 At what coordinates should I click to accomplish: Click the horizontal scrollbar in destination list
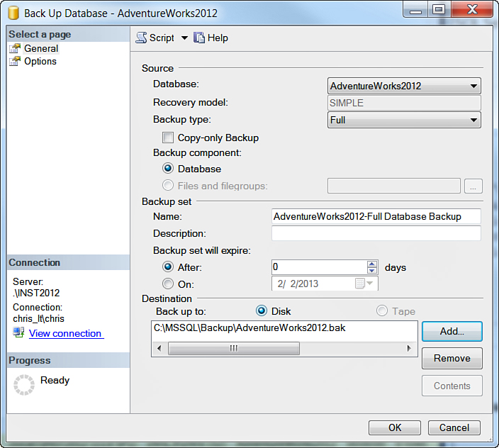[x=234, y=348]
